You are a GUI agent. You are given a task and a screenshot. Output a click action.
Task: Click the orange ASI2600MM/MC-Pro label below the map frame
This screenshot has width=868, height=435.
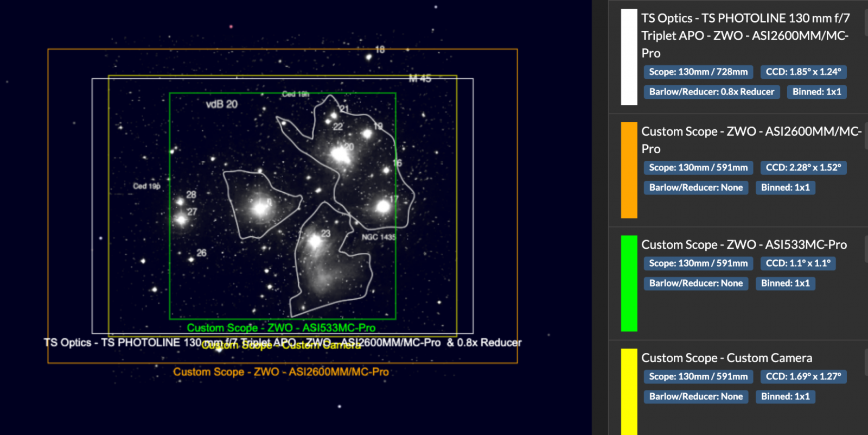pyautogui.click(x=280, y=372)
